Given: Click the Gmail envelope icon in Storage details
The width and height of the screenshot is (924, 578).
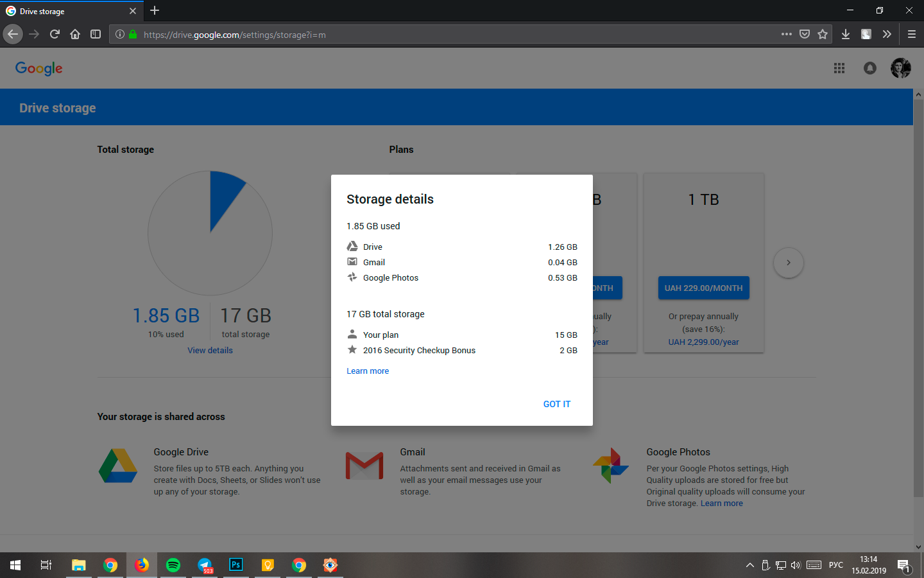Looking at the screenshot, I should click(x=352, y=261).
